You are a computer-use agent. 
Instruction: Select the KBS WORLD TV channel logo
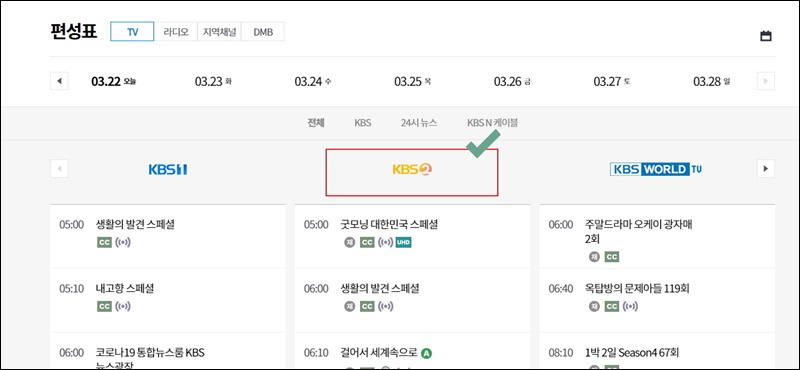coord(656,169)
